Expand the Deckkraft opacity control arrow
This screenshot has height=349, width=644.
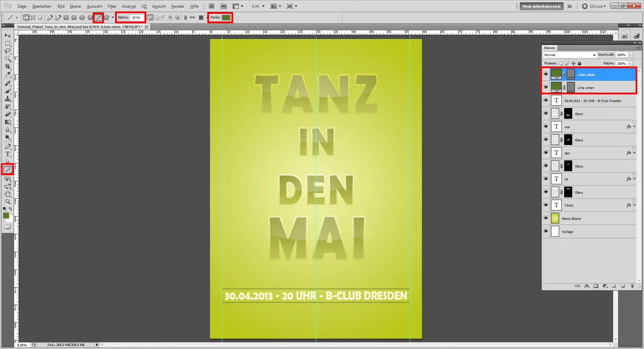point(630,55)
